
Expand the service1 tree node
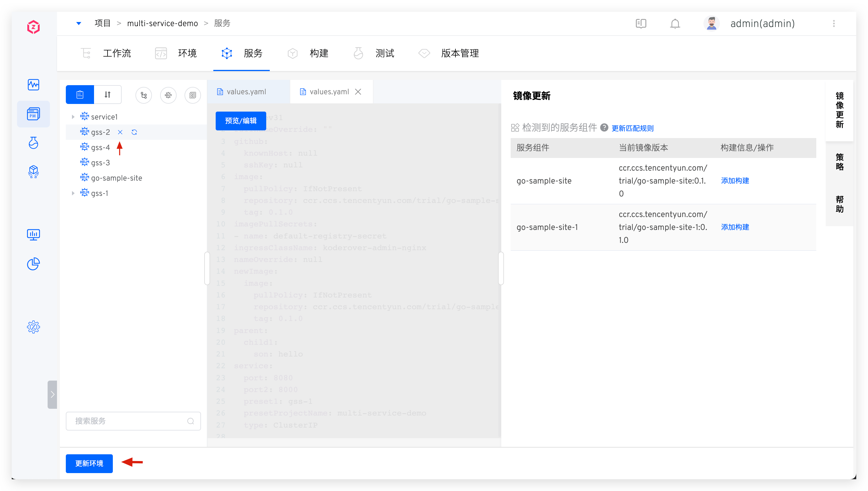[73, 117]
